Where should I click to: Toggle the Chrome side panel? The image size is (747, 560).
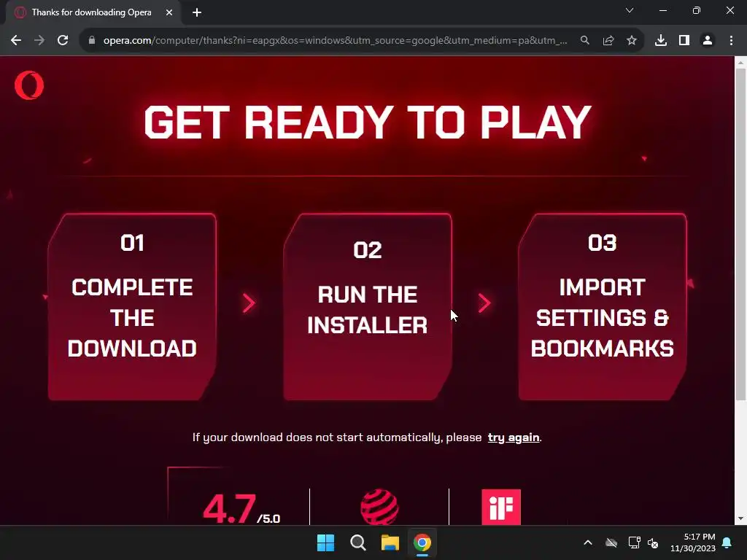684,41
